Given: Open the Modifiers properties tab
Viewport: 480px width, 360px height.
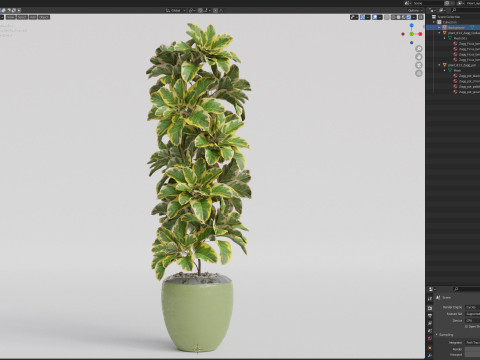Looking at the screenshot, I should click(x=430, y=355).
